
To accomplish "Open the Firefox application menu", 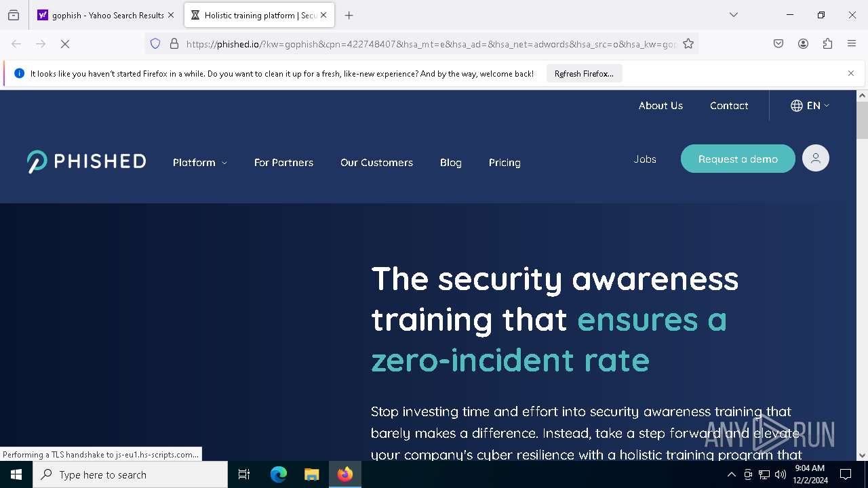I will [852, 44].
